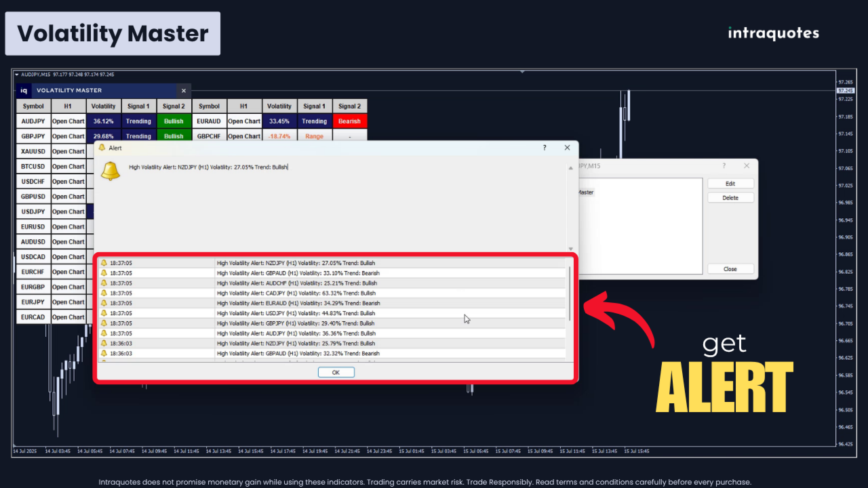Click the alert list vertical scrollbar
Screen dimensions: 868x488
[570, 293]
